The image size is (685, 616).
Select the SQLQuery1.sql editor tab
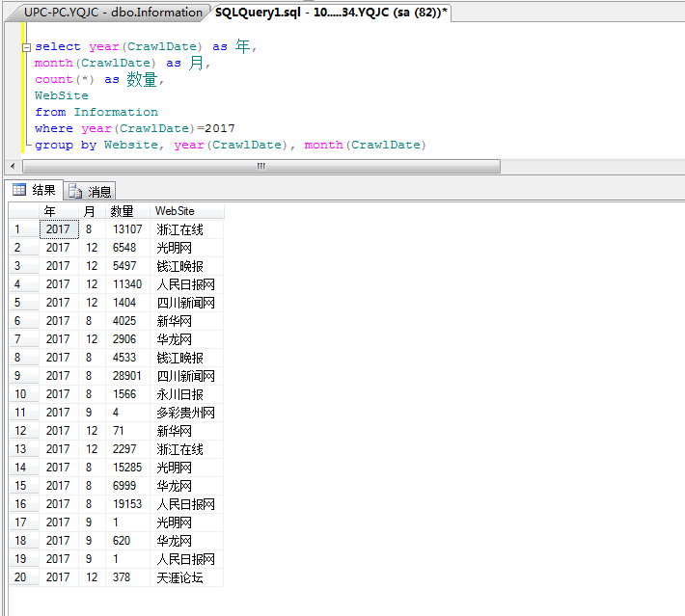coord(331,13)
